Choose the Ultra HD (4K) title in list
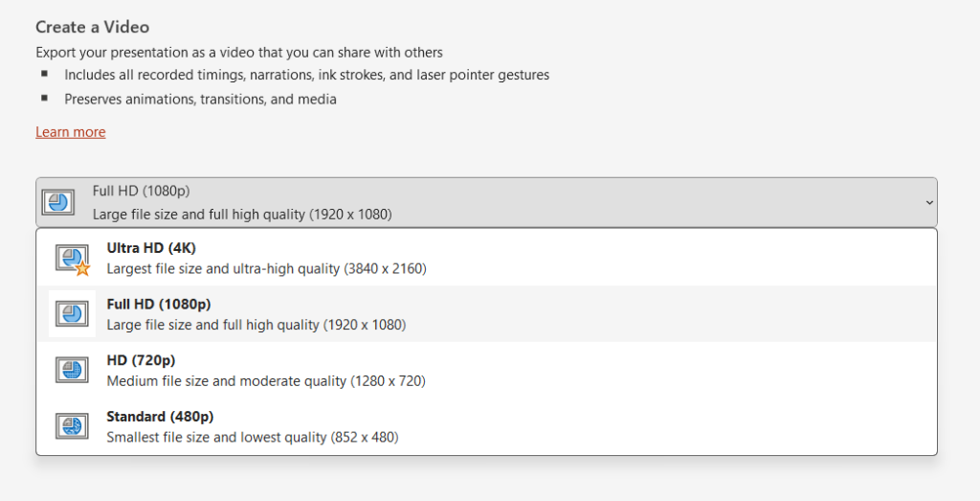The height and width of the screenshot is (501, 980). point(151,248)
